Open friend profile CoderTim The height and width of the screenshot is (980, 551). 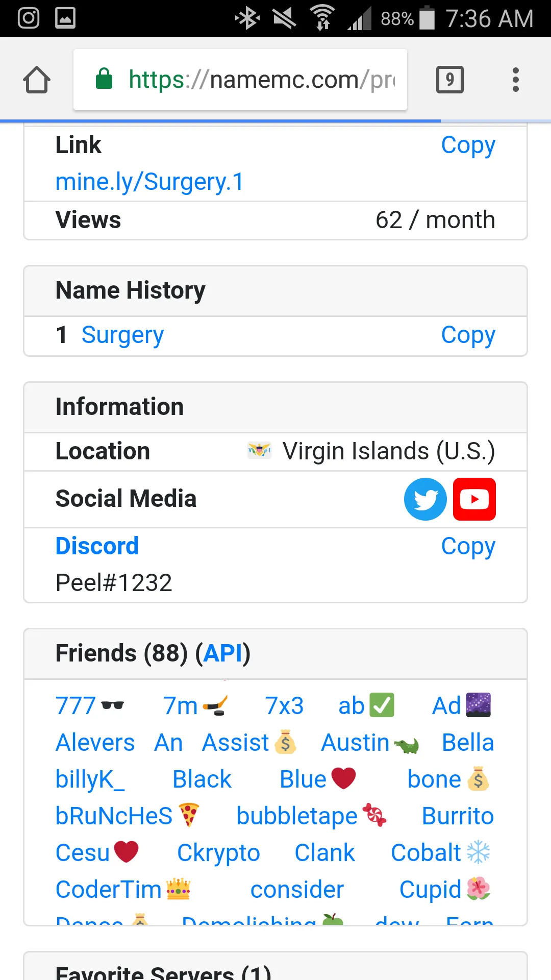pos(109,890)
